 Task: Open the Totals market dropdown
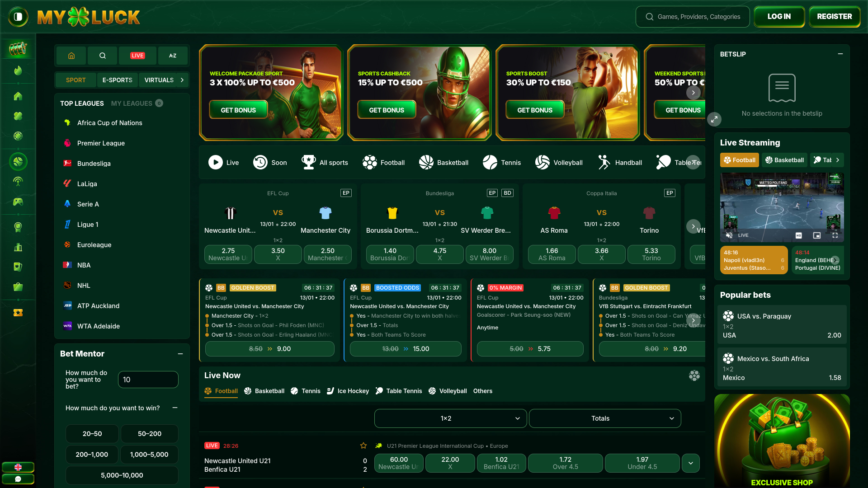click(604, 418)
